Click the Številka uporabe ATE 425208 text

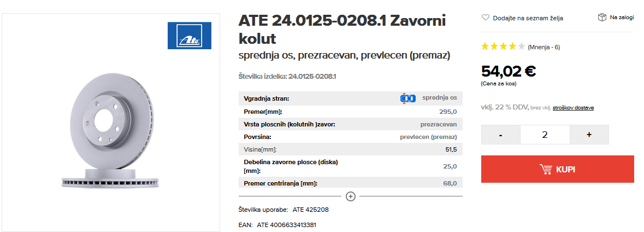point(283,210)
